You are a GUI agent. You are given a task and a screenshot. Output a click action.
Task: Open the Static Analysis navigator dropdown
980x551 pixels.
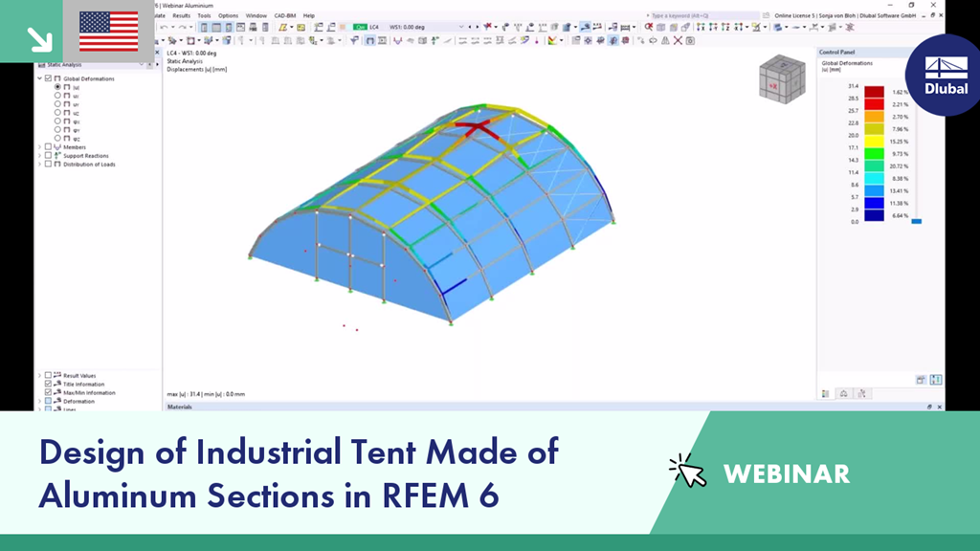pos(142,64)
